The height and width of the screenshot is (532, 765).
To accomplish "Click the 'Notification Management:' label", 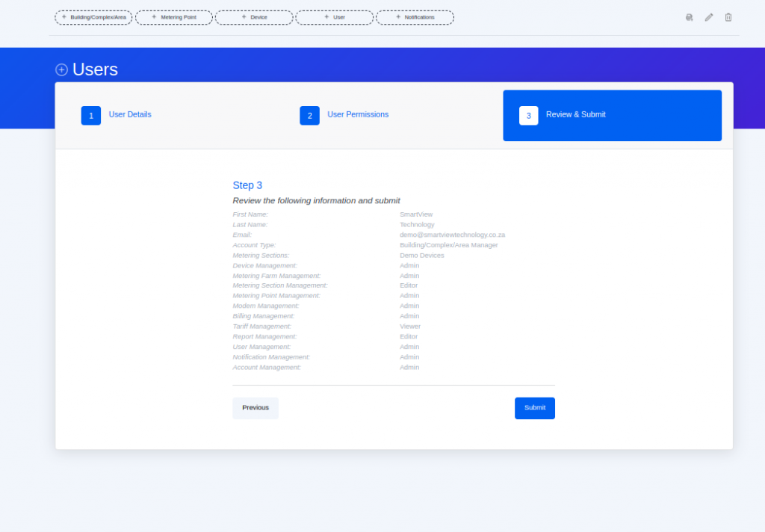I will coord(271,357).
